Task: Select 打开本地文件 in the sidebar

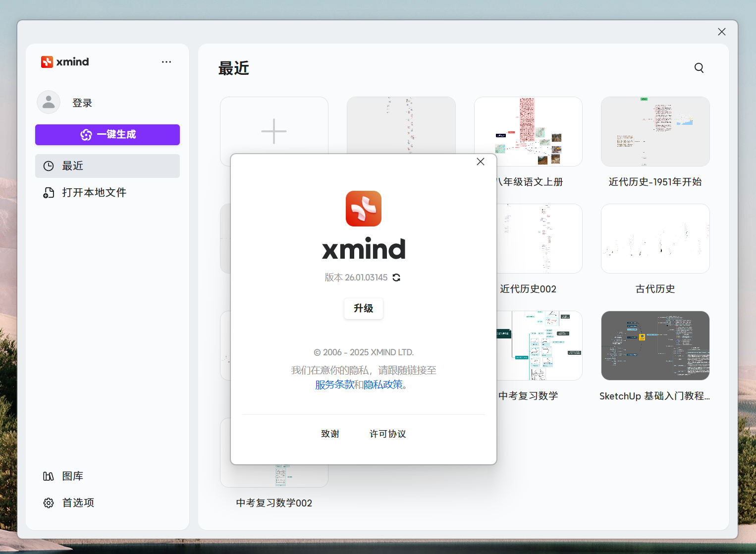Action: (94, 193)
